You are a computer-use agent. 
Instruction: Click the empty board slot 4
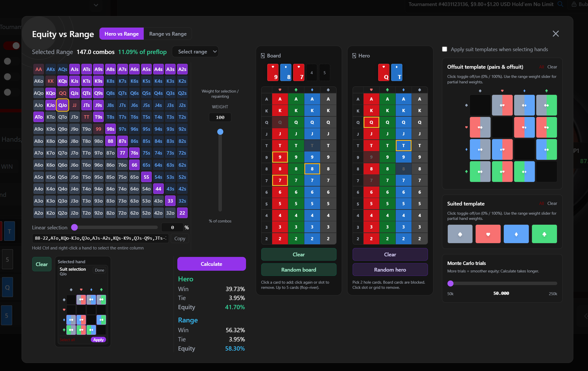coord(312,72)
